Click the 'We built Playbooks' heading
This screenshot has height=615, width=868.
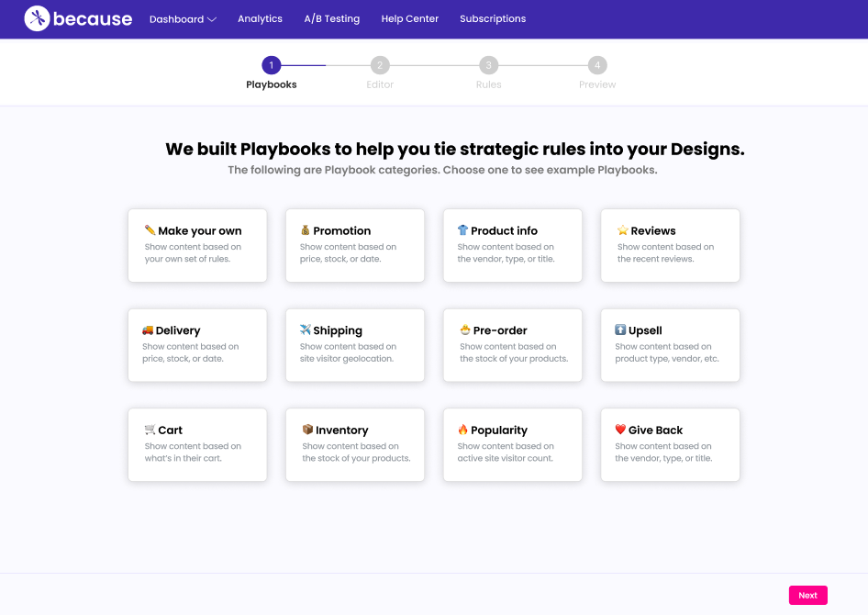pos(455,149)
